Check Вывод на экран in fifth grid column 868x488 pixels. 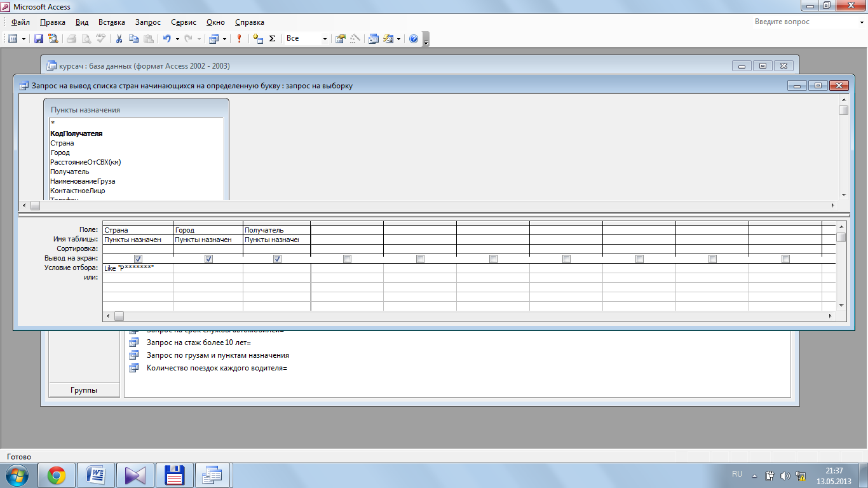[420, 259]
